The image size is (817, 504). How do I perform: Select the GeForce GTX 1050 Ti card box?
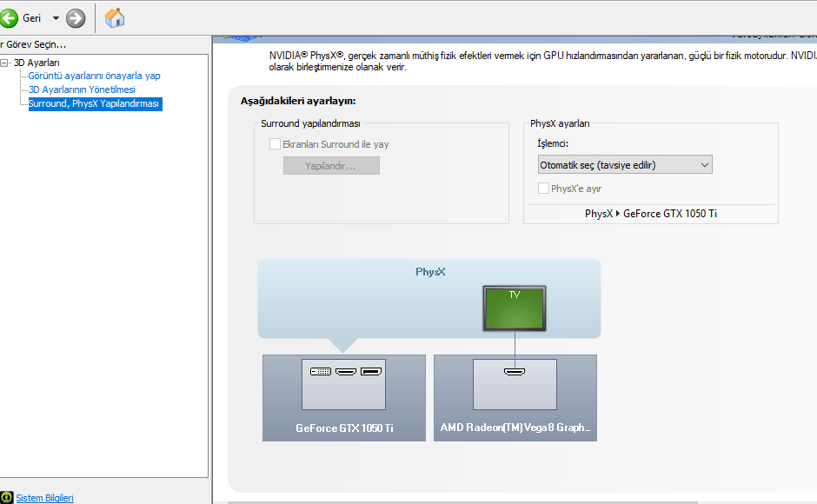[344, 398]
